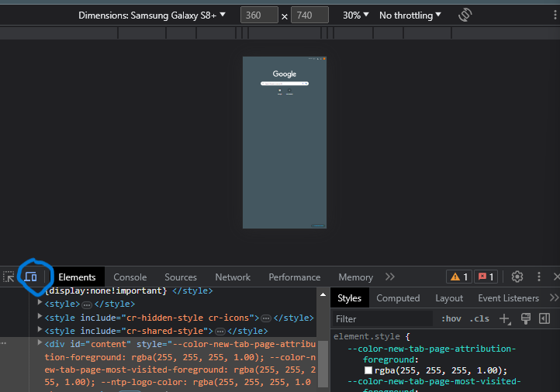This screenshot has height=392, width=560.
Task: Activate the inspect element picker icon
Action: [x=9, y=277]
